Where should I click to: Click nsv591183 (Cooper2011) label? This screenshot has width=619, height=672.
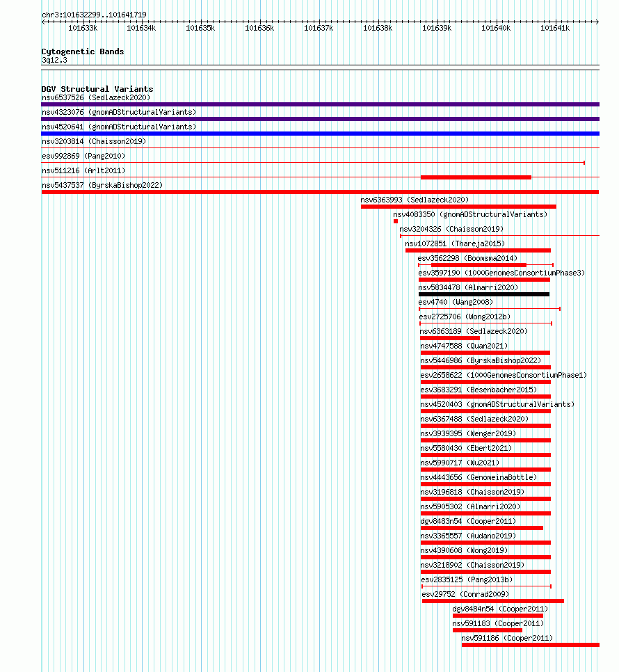(x=498, y=623)
